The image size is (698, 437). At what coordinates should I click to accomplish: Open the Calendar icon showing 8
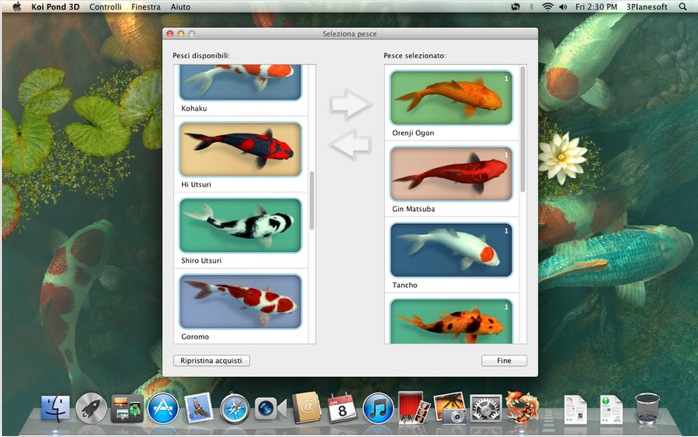[x=342, y=408]
